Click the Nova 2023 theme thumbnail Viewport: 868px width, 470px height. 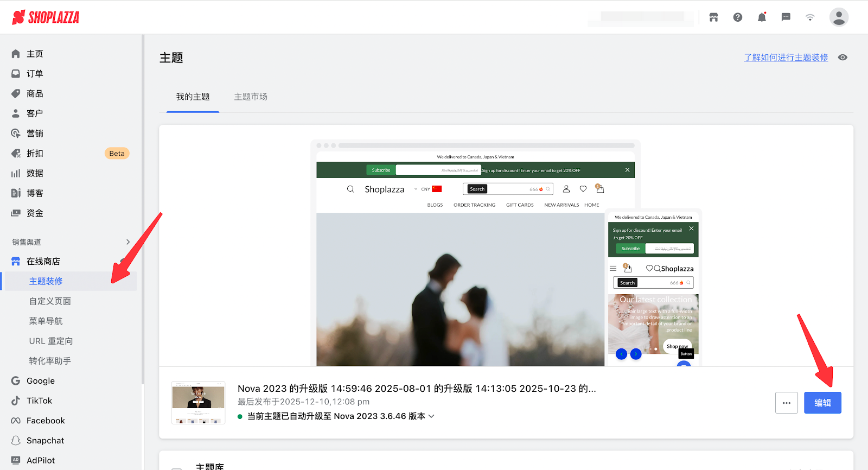tap(198, 403)
